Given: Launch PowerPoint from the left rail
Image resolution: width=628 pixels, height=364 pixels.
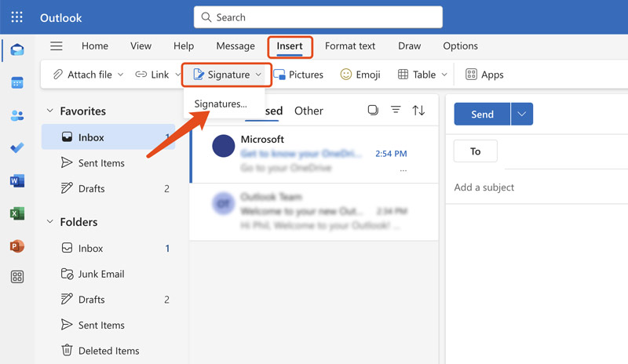Looking at the screenshot, I should point(17,246).
